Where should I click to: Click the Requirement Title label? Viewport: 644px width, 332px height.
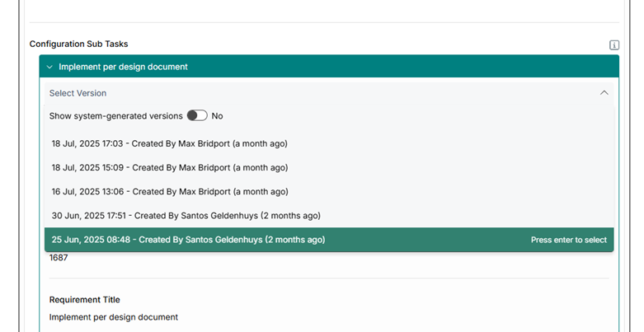(85, 300)
